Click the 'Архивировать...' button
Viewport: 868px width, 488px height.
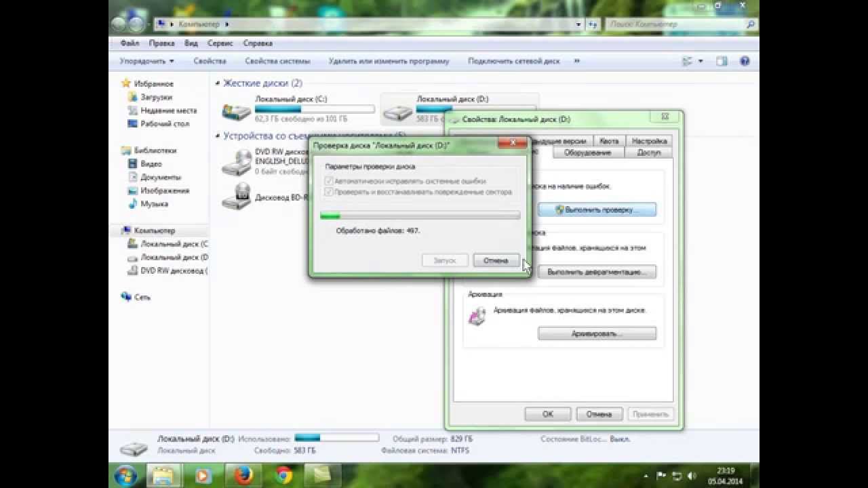tap(597, 333)
